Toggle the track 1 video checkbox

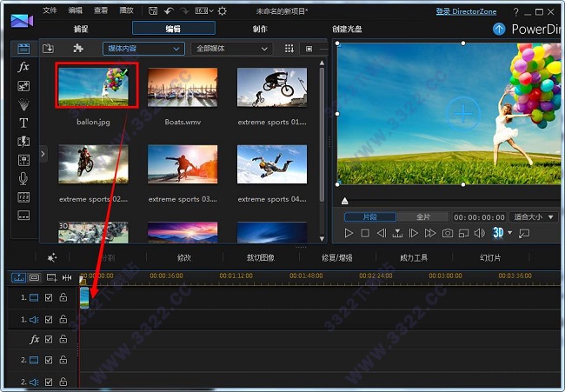coord(49,297)
